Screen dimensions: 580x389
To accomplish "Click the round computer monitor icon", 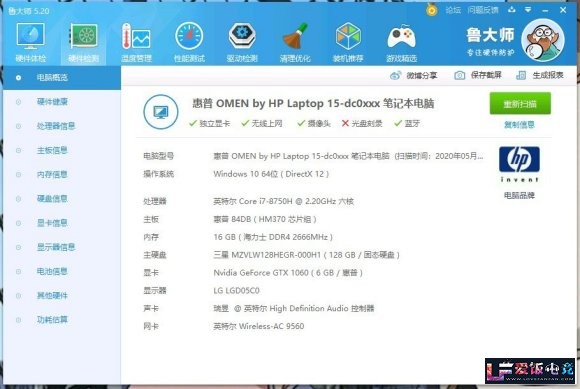I will [x=161, y=112].
